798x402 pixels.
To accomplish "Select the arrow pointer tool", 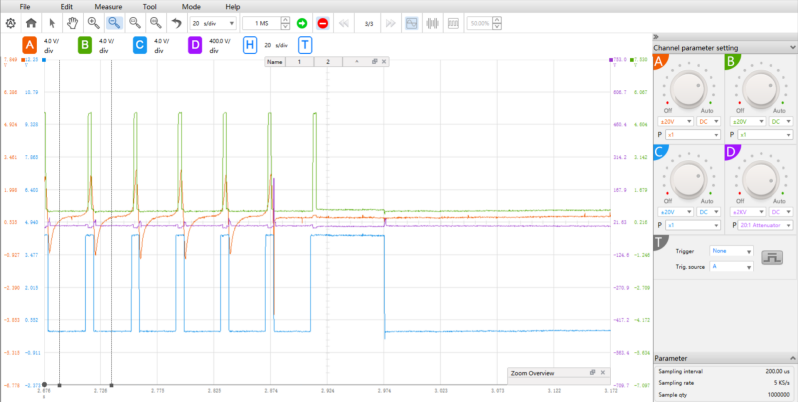I will (x=52, y=22).
